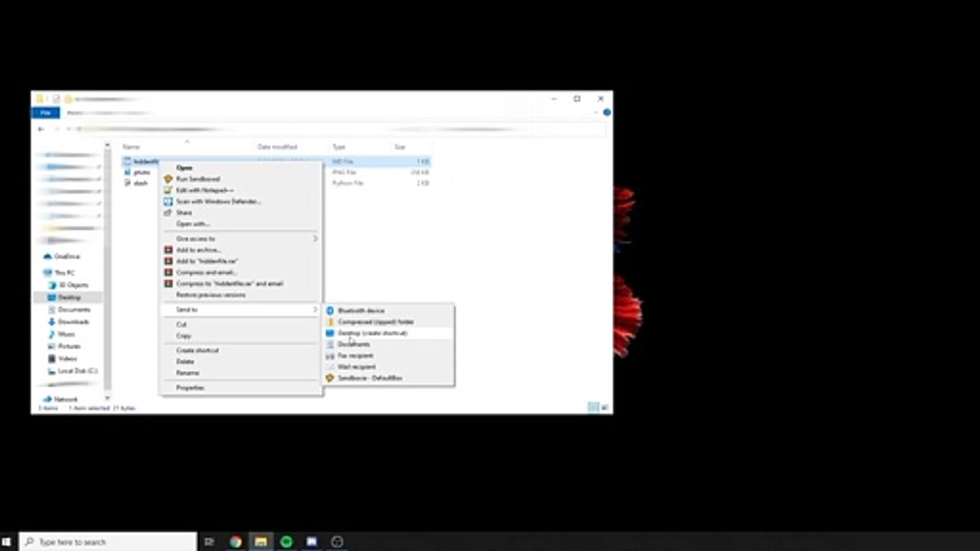Open the File tab in Explorer

(x=45, y=112)
